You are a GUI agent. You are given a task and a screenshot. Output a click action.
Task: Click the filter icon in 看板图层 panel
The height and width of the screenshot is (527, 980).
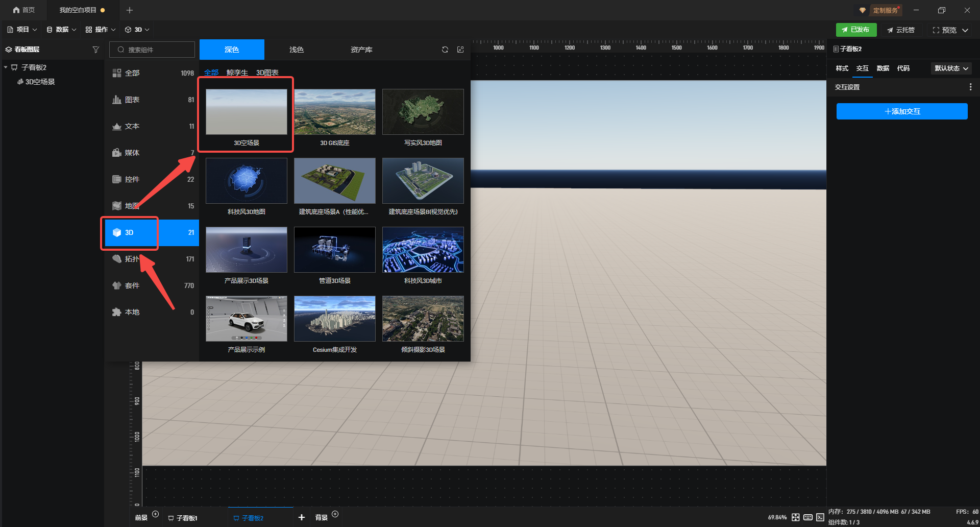click(x=95, y=50)
